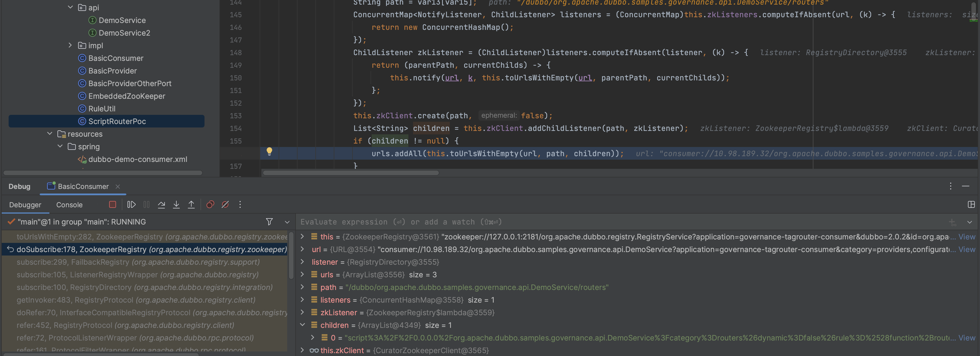The image size is (980, 356).
Task: Select doSubscribe:178 stack frame
Action: point(144,249)
